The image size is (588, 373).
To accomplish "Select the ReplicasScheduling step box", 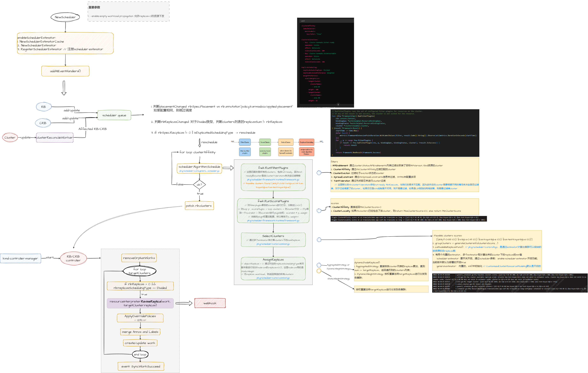I will click(307, 142).
